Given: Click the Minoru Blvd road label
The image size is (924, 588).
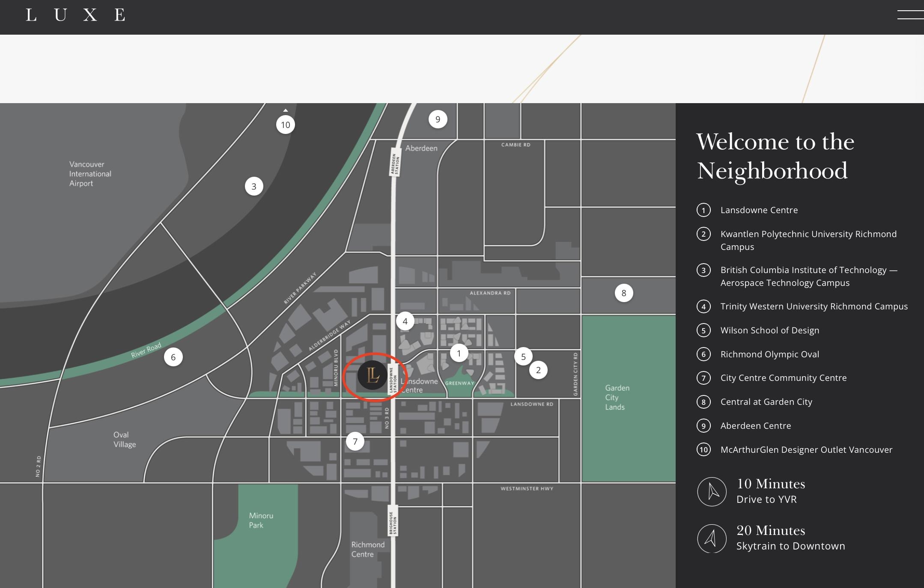Looking at the screenshot, I should coord(336,368).
